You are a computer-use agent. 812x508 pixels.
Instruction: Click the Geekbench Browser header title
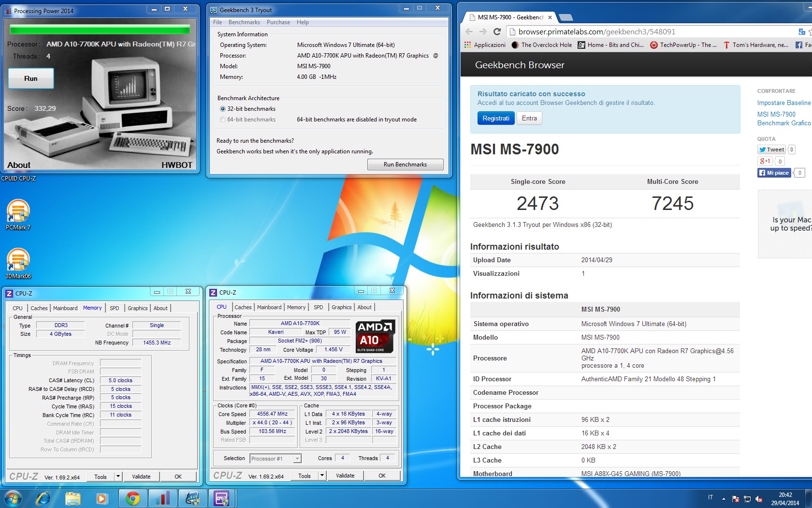(520, 65)
